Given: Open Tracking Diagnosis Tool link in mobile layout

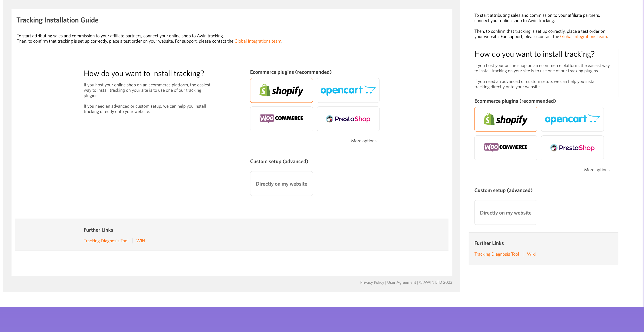Looking at the screenshot, I should [x=496, y=254].
